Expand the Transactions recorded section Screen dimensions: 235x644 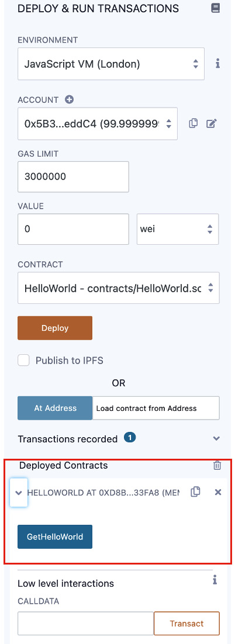coord(216,439)
